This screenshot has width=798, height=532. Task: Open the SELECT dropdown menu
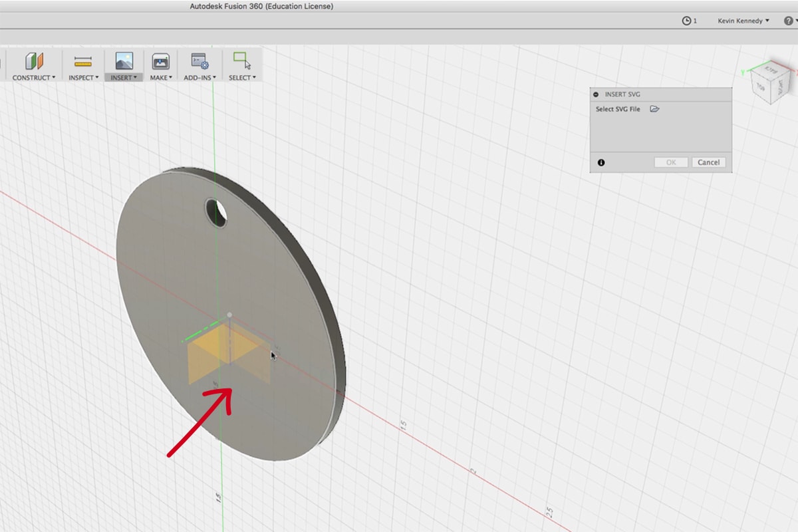pyautogui.click(x=242, y=78)
